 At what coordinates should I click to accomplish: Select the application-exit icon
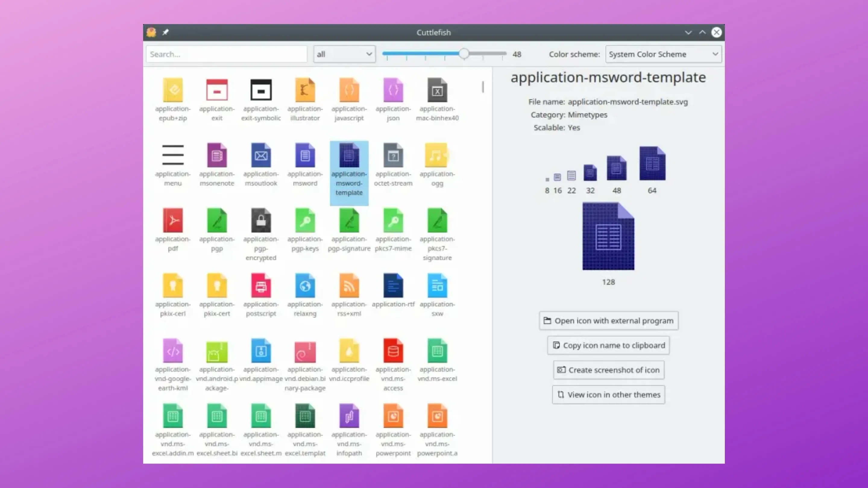[x=217, y=90]
